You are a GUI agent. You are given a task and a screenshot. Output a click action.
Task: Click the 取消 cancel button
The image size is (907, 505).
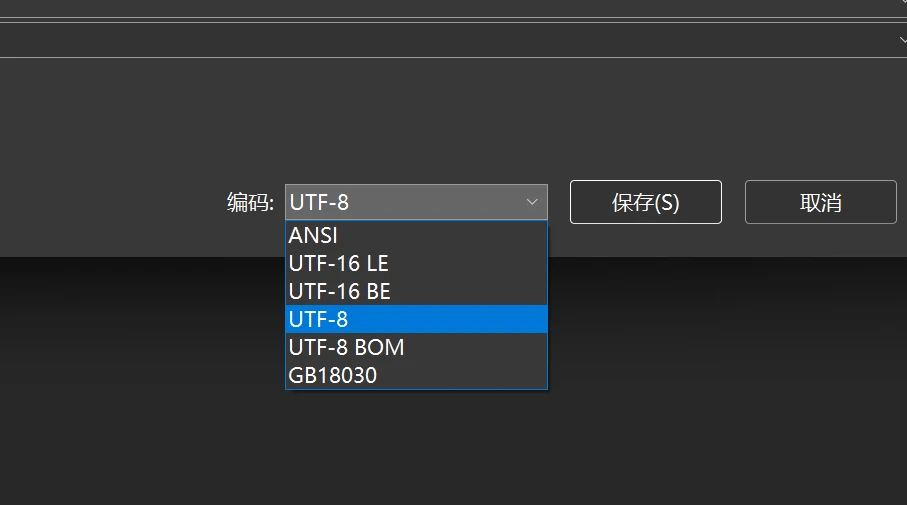click(820, 202)
